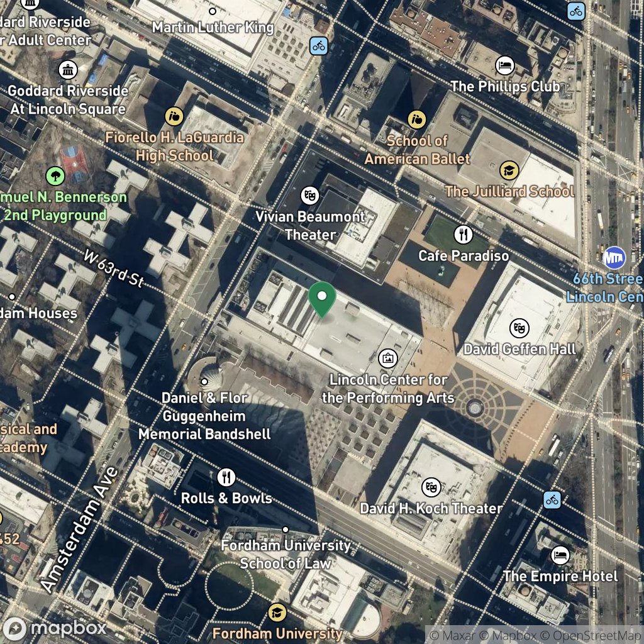Click bike share icon beside Martin Luther King

(x=319, y=46)
